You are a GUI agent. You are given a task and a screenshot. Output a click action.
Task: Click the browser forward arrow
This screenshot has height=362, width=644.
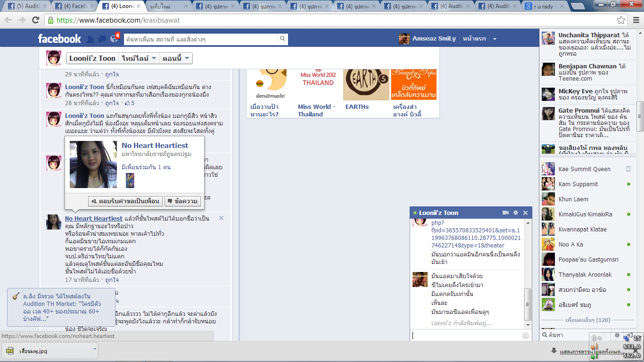pyautogui.click(x=22, y=20)
